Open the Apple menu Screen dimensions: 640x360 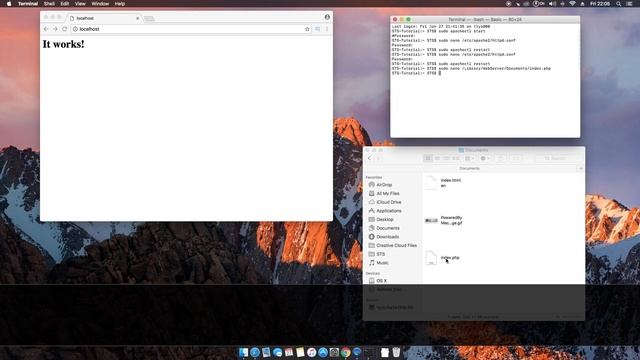click(x=9, y=4)
